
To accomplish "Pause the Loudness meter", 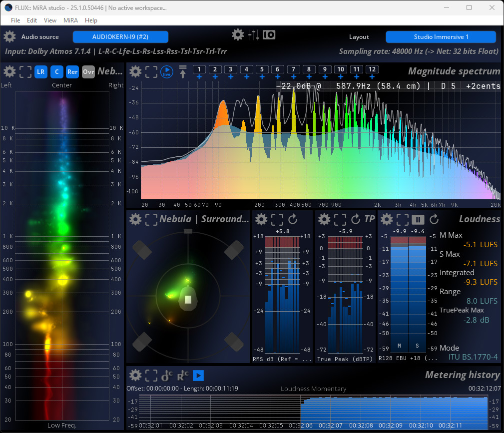I will click(x=418, y=220).
